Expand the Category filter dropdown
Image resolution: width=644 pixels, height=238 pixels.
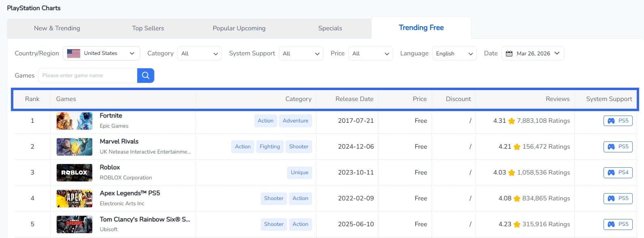199,53
